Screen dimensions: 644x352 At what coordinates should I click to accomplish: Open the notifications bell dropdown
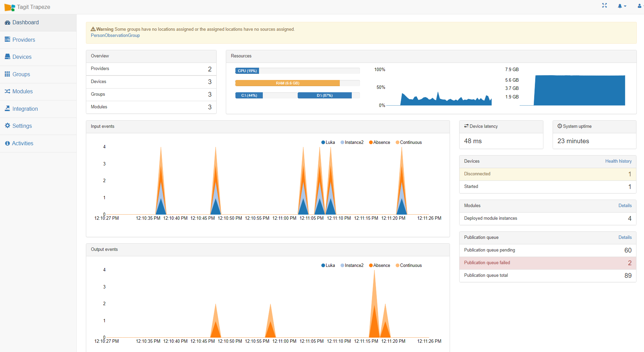[622, 6]
